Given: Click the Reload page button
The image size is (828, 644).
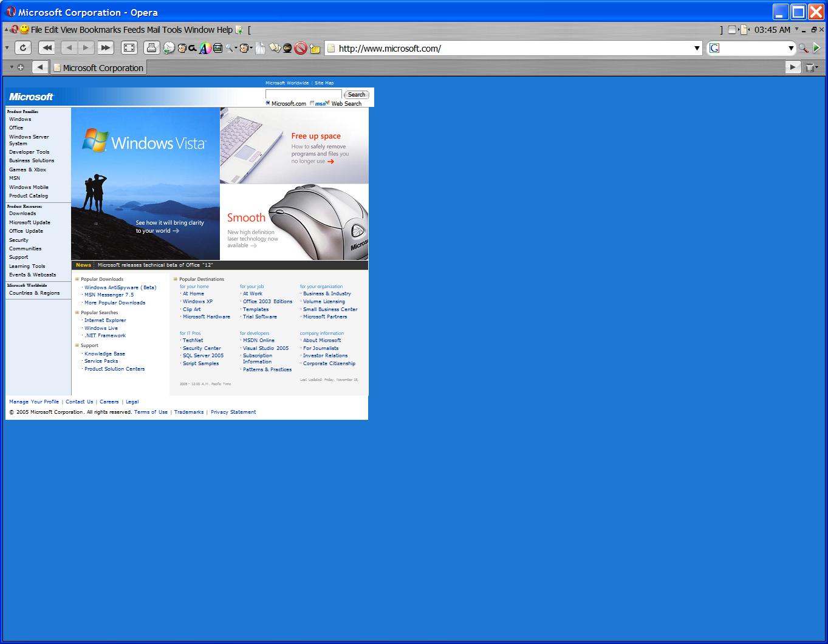Looking at the screenshot, I should (22, 48).
